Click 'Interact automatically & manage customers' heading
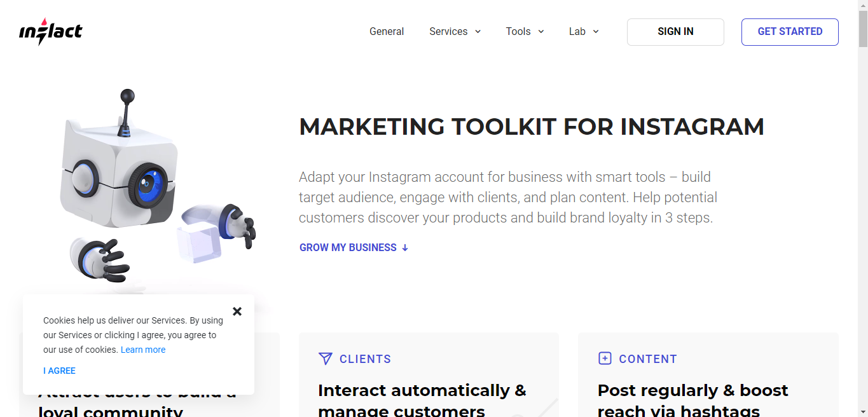Screen dimensions: 868x417 click(422, 400)
